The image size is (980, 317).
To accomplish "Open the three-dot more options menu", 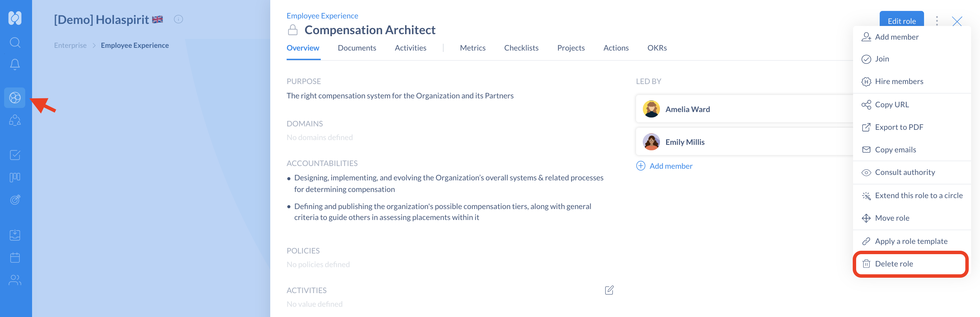I will (937, 21).
